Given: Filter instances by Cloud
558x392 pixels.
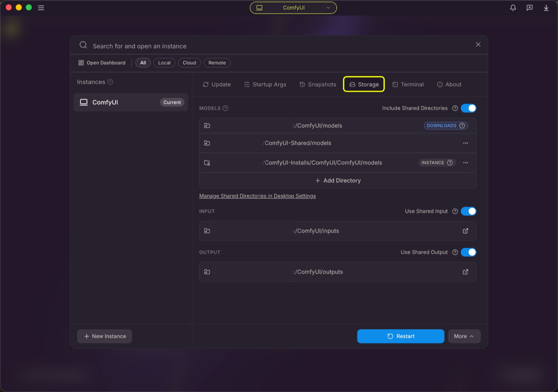Looking at the screenshot, I should tap(189, 63).
